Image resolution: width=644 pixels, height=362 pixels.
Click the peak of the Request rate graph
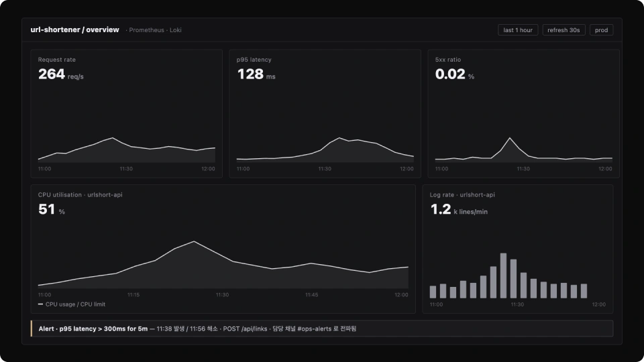click(113, 138)
